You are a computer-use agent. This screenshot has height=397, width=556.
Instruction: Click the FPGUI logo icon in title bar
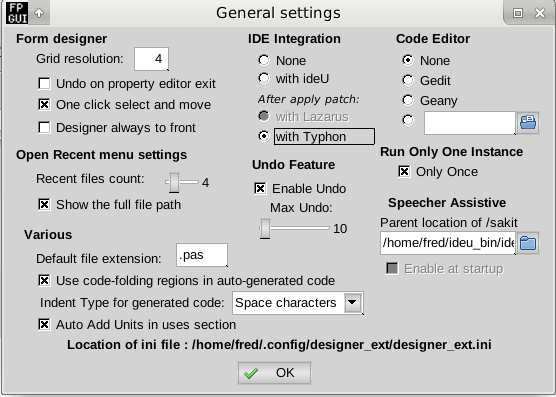(x=17, y=13)
